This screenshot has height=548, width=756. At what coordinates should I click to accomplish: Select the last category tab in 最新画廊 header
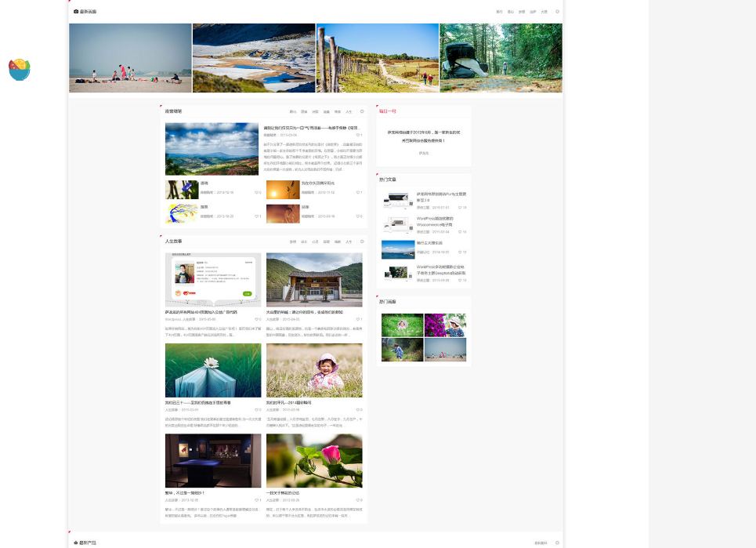point(544,12)
